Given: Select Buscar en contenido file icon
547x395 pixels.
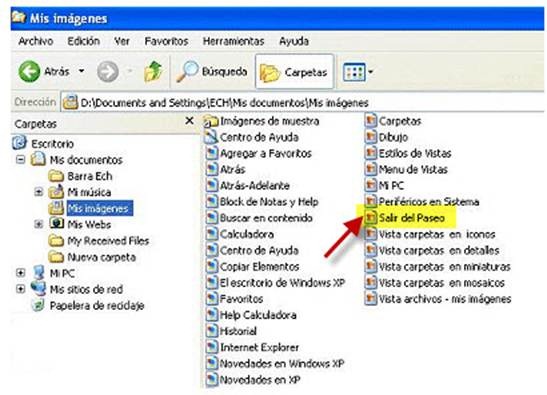Looking at the screenshot, I should (211, 218).
